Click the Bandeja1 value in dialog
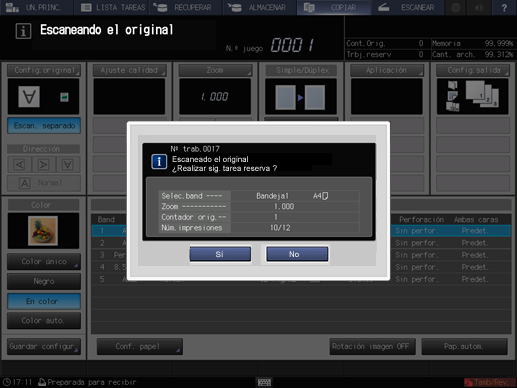The image size is (517, 388). [x=272, y=196]
